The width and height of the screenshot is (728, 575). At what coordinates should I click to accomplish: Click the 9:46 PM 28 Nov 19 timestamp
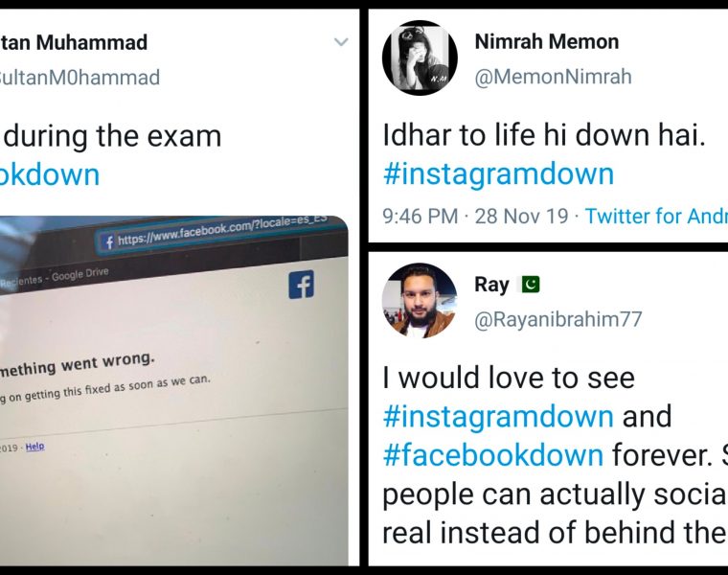(x=475, y=216)
